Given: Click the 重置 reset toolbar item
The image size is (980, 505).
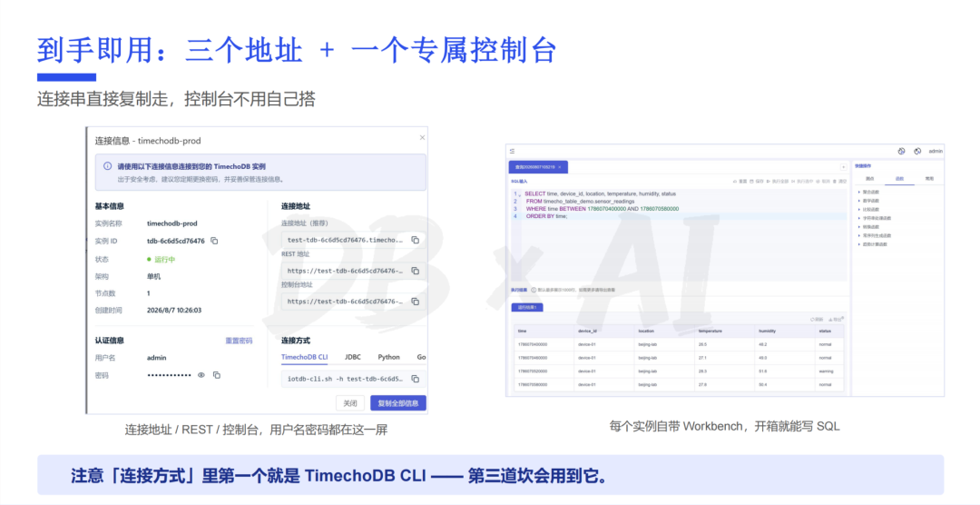Looking at the screenshot, I should click(740, 182).
